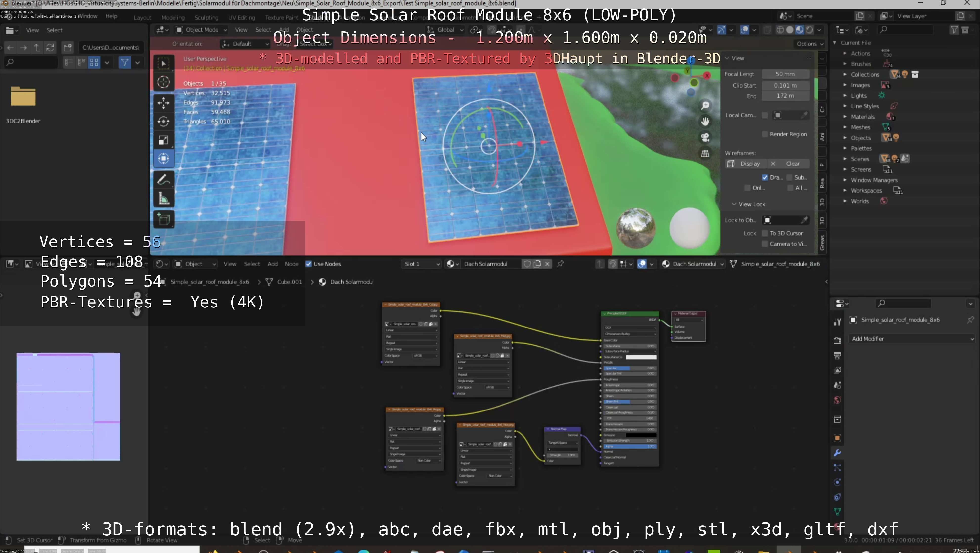Go to parent directory in file browser
The height and width of the screenshot is (553, 980).
click(x=37, y=47)
